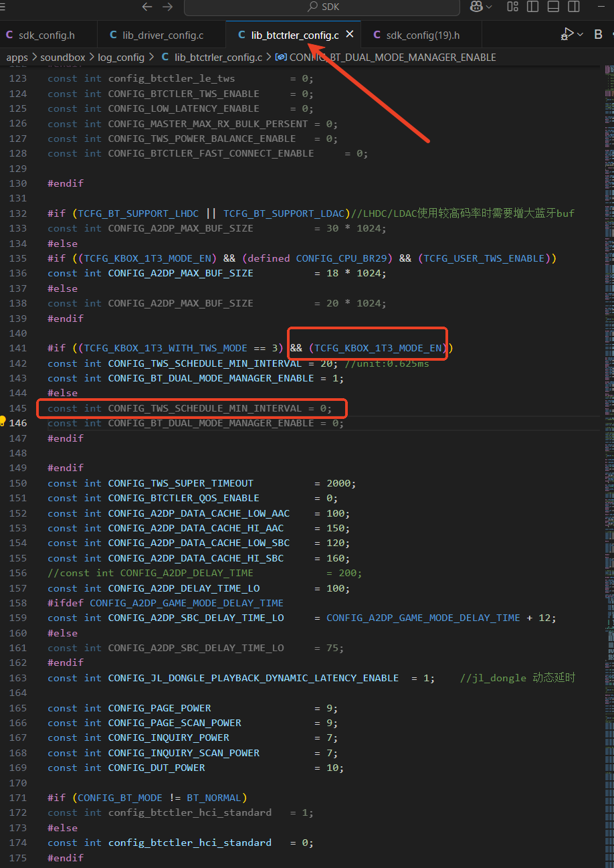Click CONFIG_BTCTLER_FAST_CONNECT_ENABLE on line 128

point(211,153)
